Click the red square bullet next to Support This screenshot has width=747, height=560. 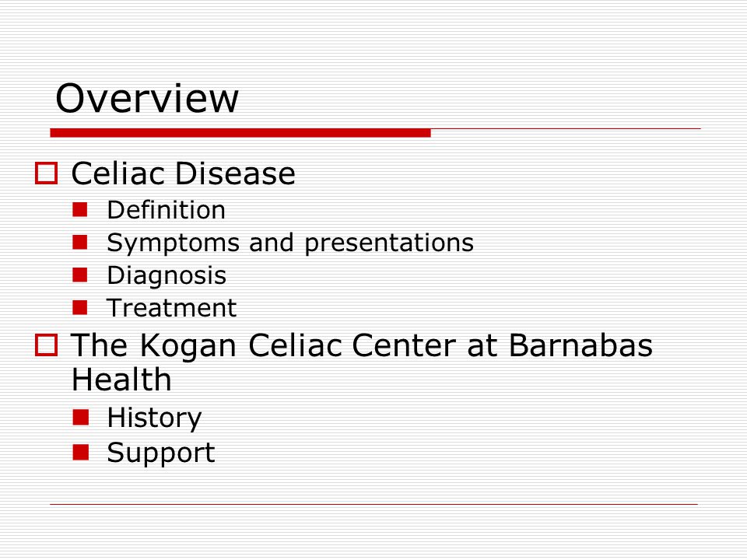(x=80, y=452)
